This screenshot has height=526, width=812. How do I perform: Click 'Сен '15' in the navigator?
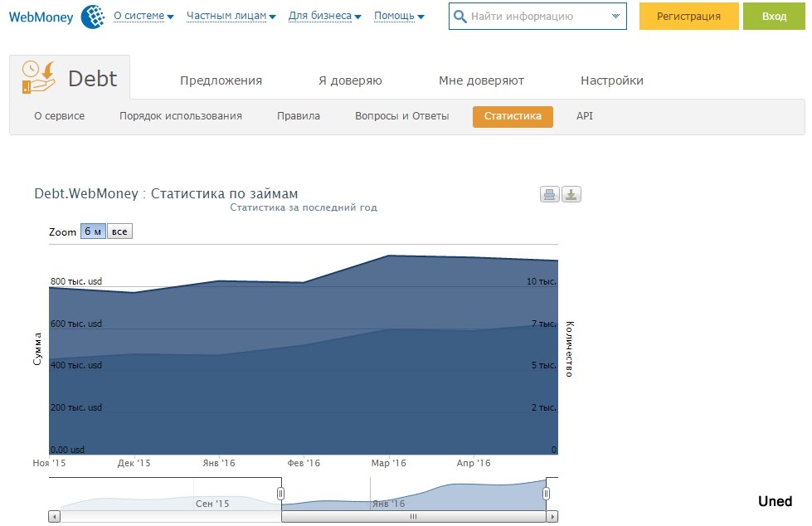(x=212, y=504)
